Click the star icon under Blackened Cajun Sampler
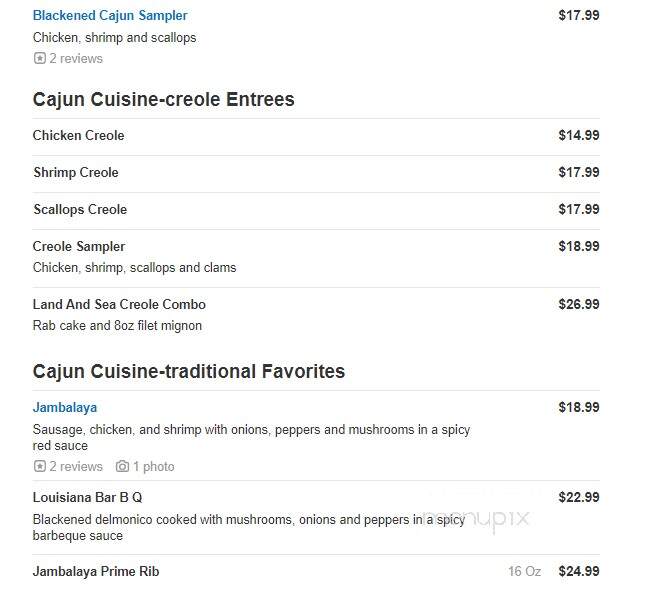This screenshot has width=655, height=601. point(40,58)
